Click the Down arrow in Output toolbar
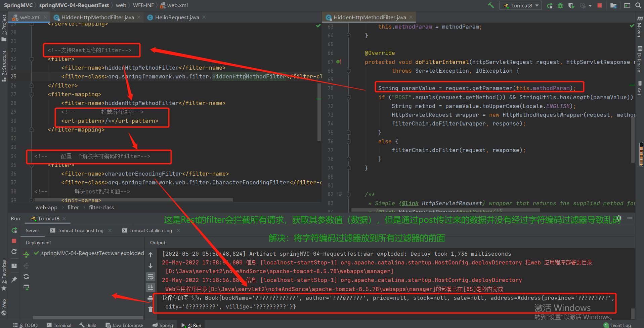Screen dimensions: 644x328 click(151, 266)
